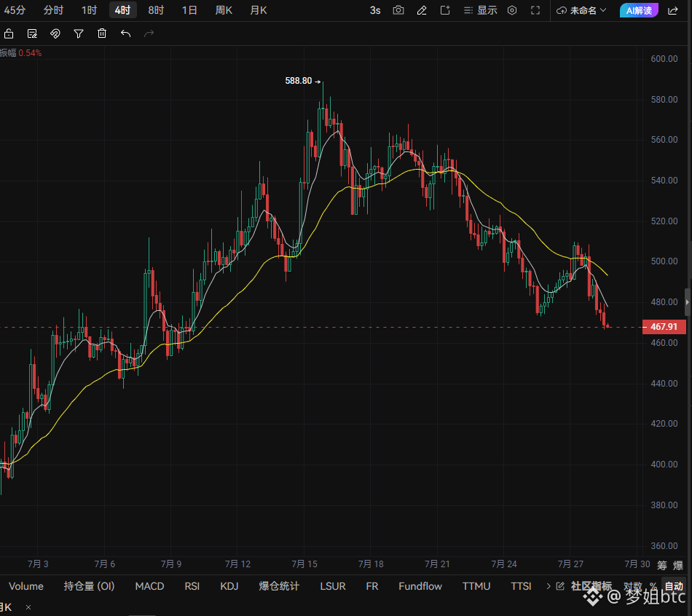Select the 45分 timeframe
692x616 pixels.
(14, 10)
